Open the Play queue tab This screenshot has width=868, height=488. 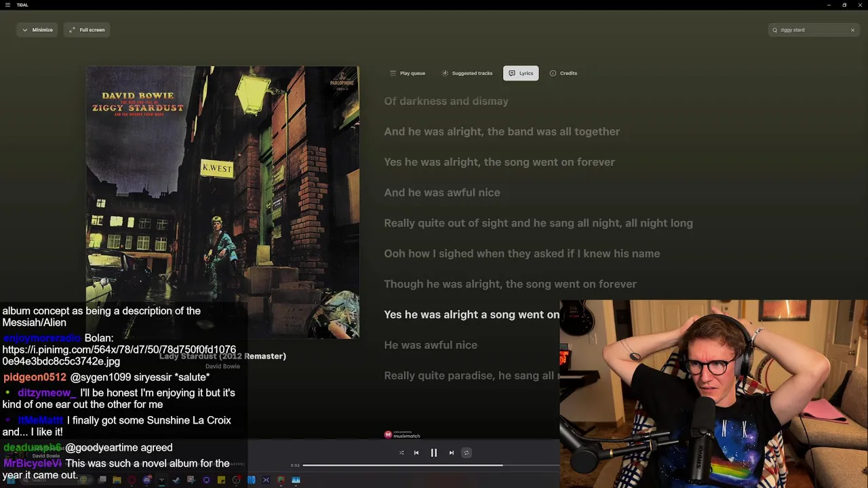point(408,73)
